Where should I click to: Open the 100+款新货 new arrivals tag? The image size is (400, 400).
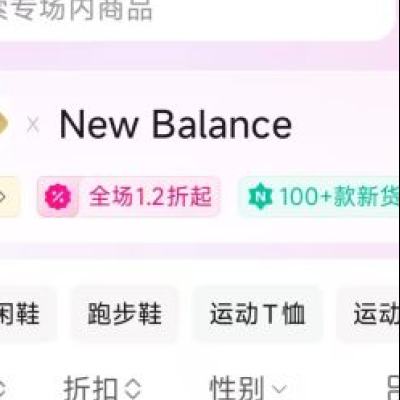click(x=319, y=197)
